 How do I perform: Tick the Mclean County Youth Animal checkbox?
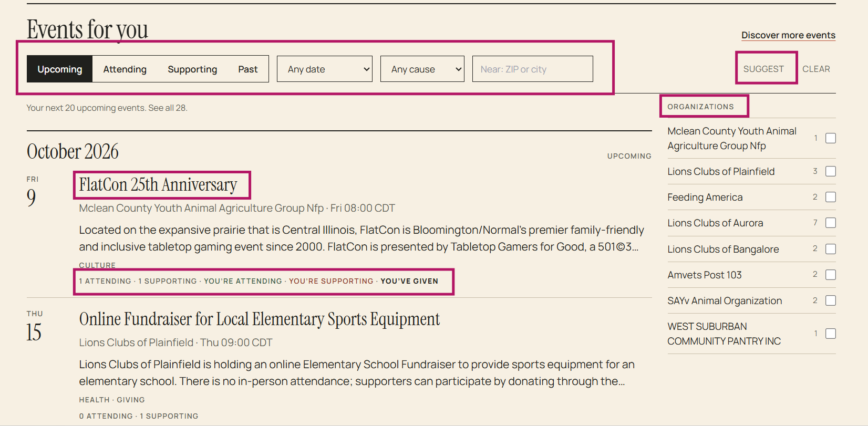[831, 138]
